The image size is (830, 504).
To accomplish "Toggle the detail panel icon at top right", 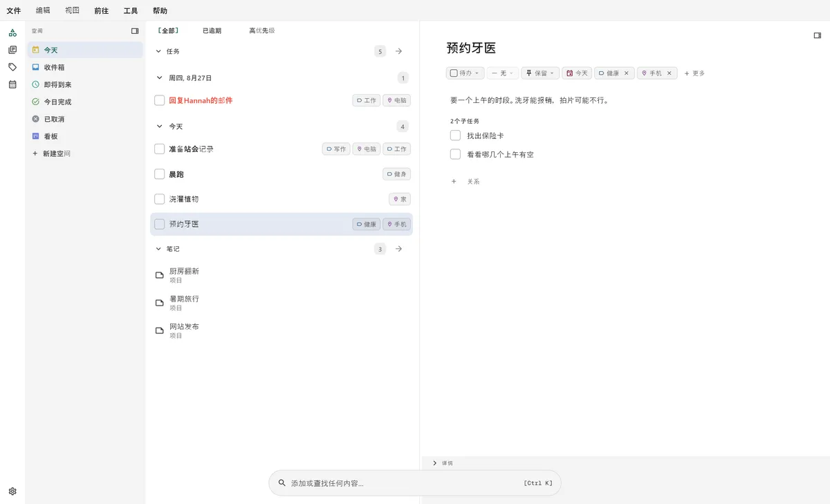I will (817, 35).
